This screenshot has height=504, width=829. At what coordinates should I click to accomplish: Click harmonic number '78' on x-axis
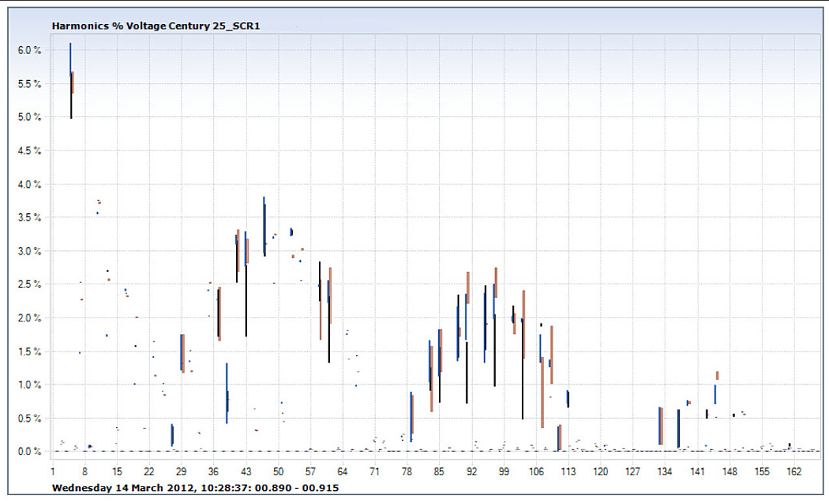coord(408,471)
